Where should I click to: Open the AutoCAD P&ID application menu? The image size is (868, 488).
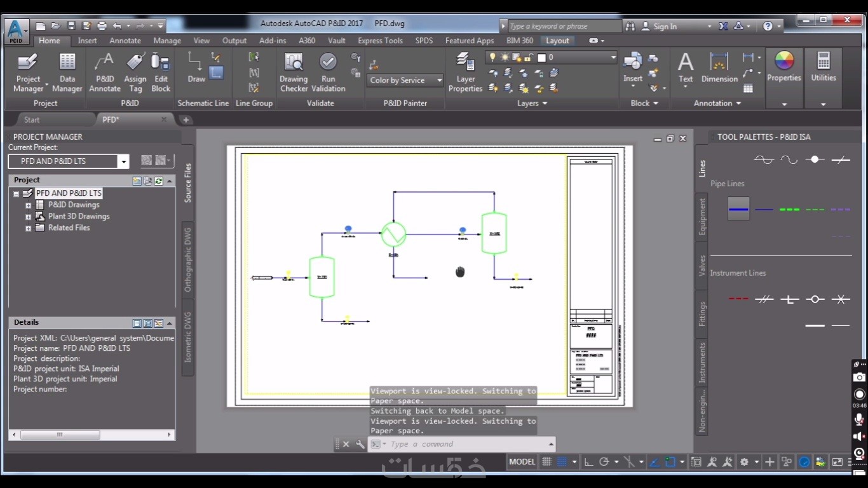pyautogui.click(x=17, y=30)
